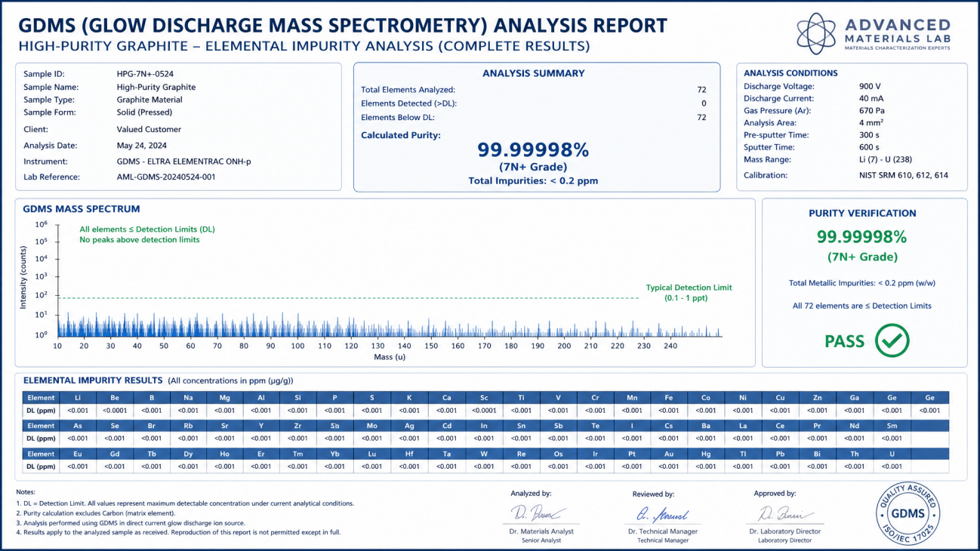Click the "Elements Detected (>DL)" value 0
This screenshot has height=551, width=980.
704,103
